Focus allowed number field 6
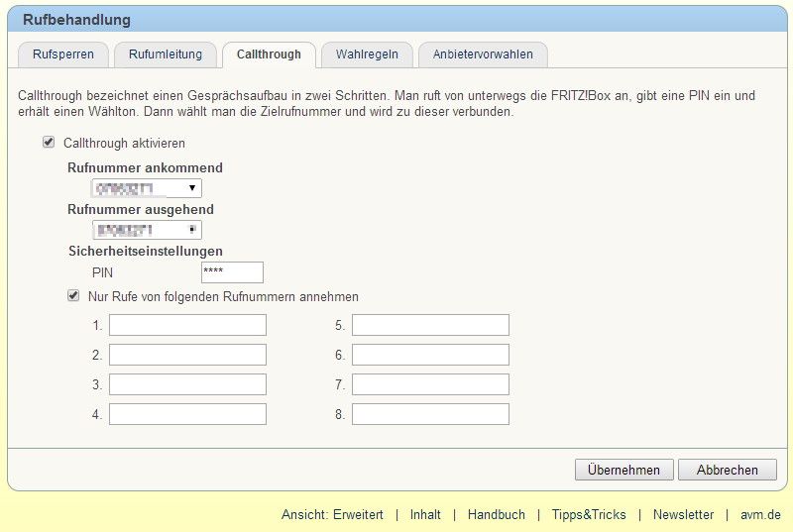The height and width of the screenshot is (532, 793). (430, 355)
